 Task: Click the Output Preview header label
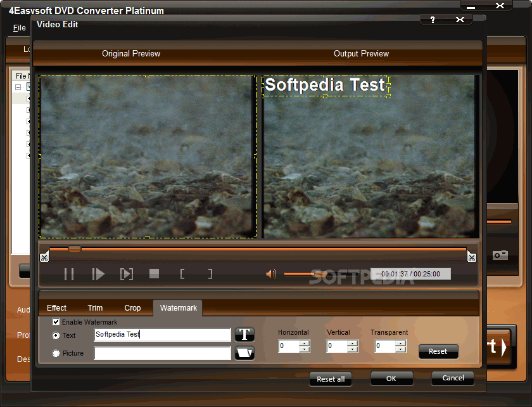[x=361, y=54]
